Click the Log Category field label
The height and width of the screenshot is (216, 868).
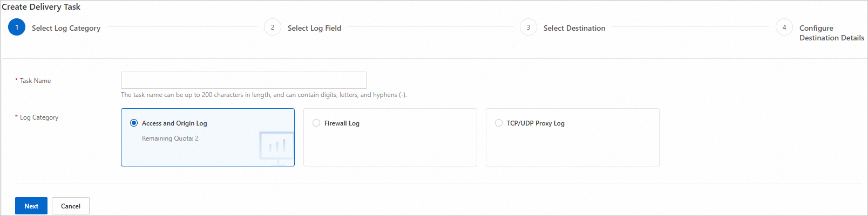click(39, 117)
